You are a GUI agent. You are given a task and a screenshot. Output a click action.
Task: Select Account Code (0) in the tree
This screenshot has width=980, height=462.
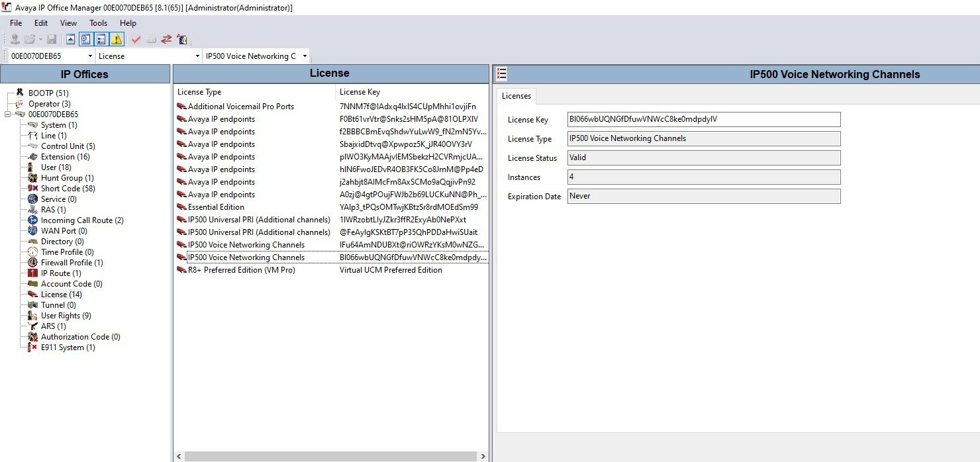tap(72, 284)
